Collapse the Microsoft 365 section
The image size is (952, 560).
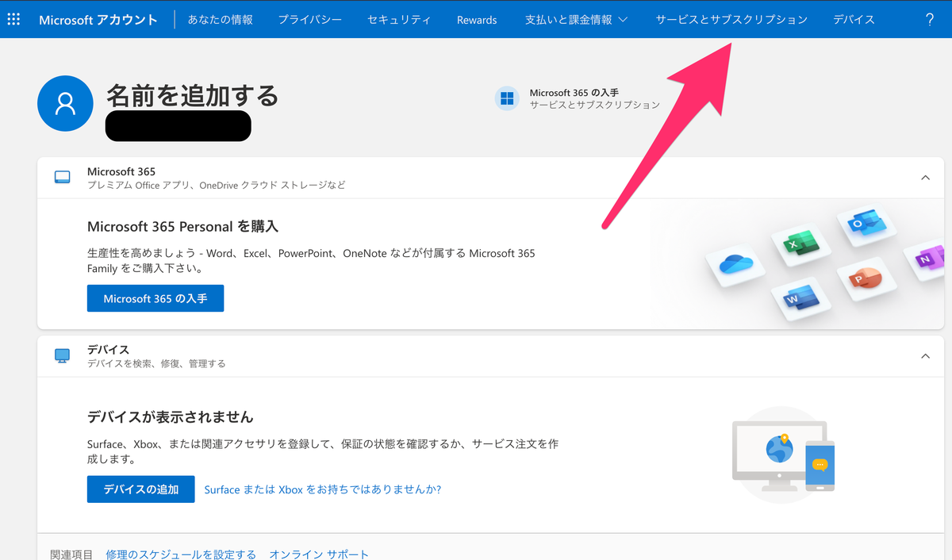pos(925,178)
